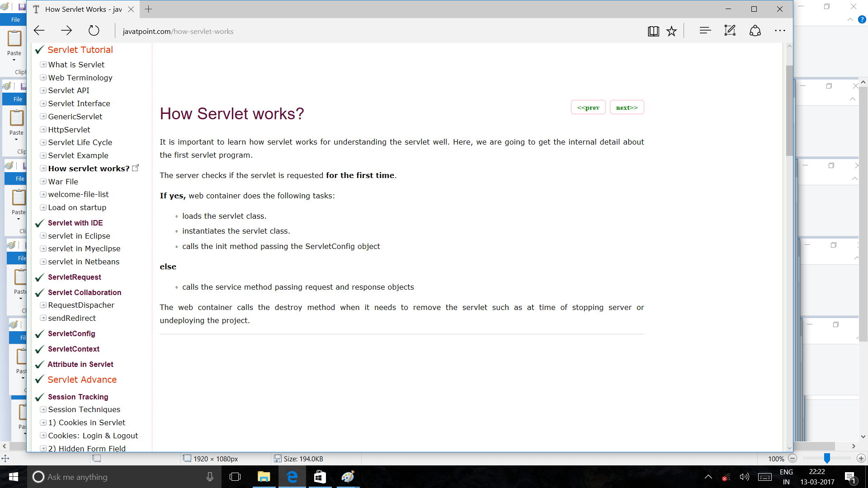Screen dimensions: 868x488
Task: Expand RequestDispacher sidebar item
Action: coord(43,305)
